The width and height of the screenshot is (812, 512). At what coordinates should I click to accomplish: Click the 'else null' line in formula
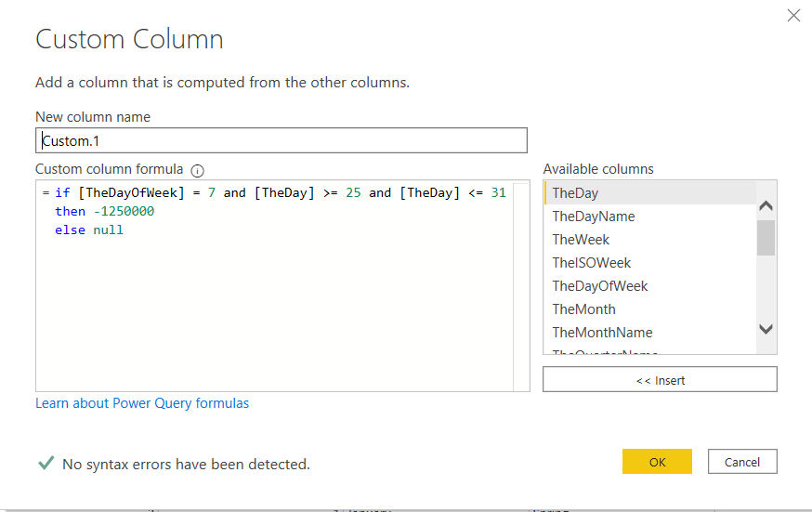89,230
